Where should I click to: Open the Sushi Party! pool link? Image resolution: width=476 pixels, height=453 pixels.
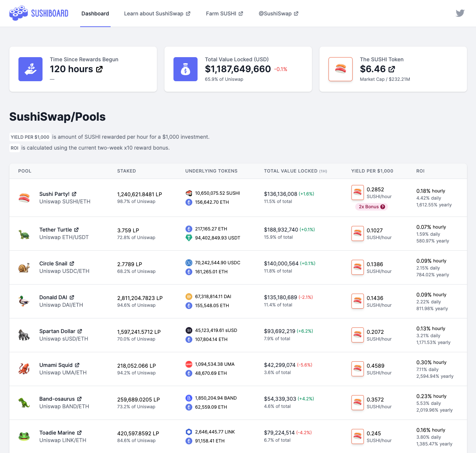58,194
